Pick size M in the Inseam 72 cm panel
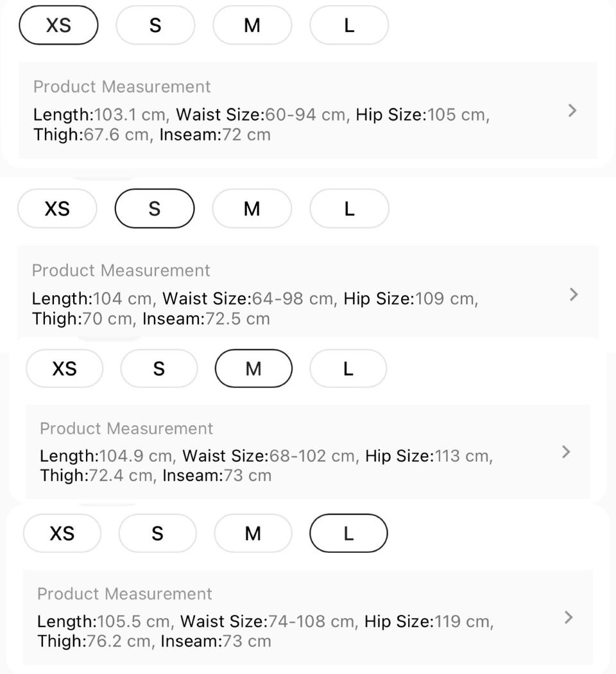Screen dimensions: 616x674 pos(252,26)
